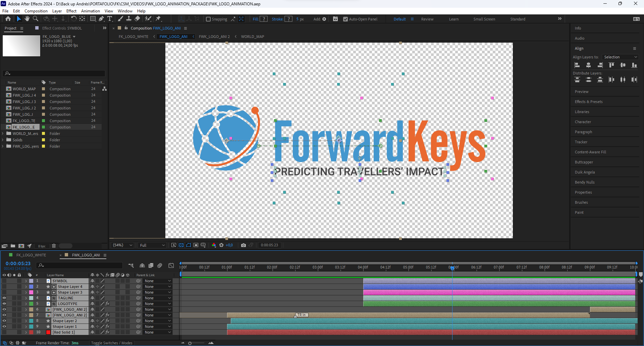The height and width of the screenshot is (346, 644).
Task: Open region of interest button
Action: (196, 245)
